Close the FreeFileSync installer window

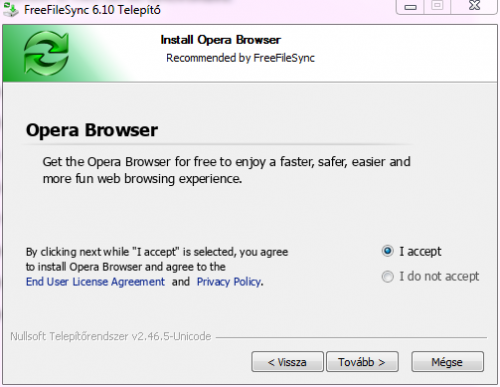tap(474, 6)
